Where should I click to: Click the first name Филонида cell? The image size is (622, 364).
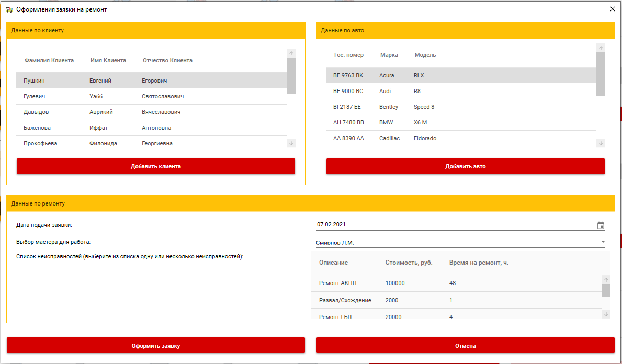[x=103, y=143]
